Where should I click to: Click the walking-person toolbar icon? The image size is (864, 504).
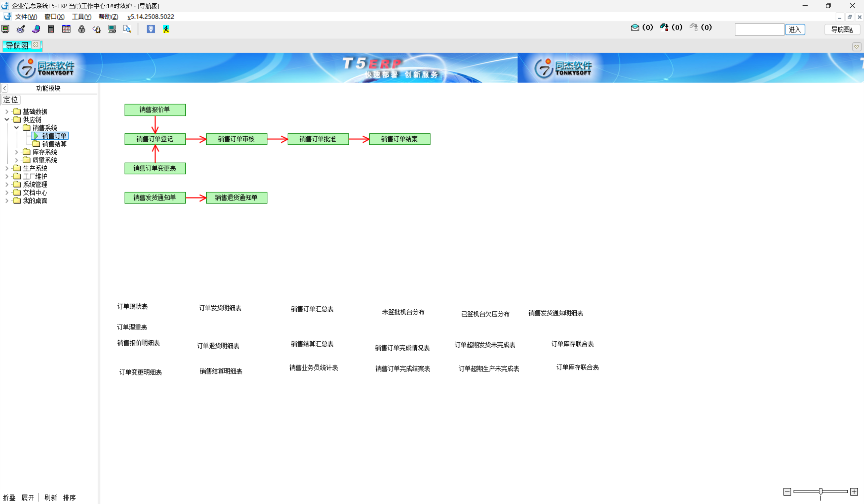[x=166, y=29]
